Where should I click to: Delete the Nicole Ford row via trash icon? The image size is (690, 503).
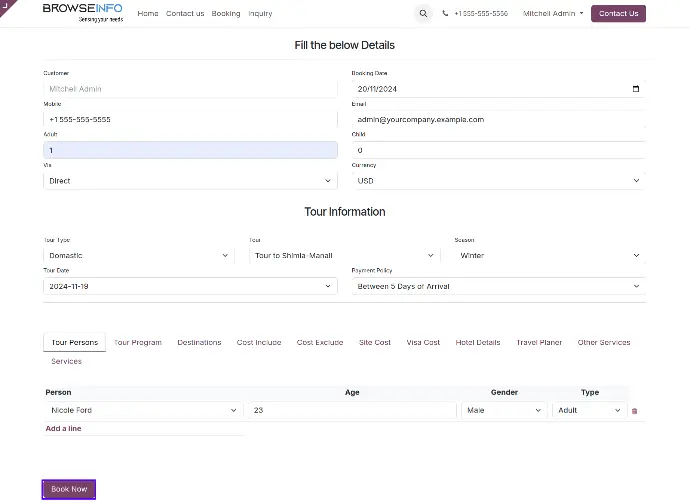coord(634,411)
